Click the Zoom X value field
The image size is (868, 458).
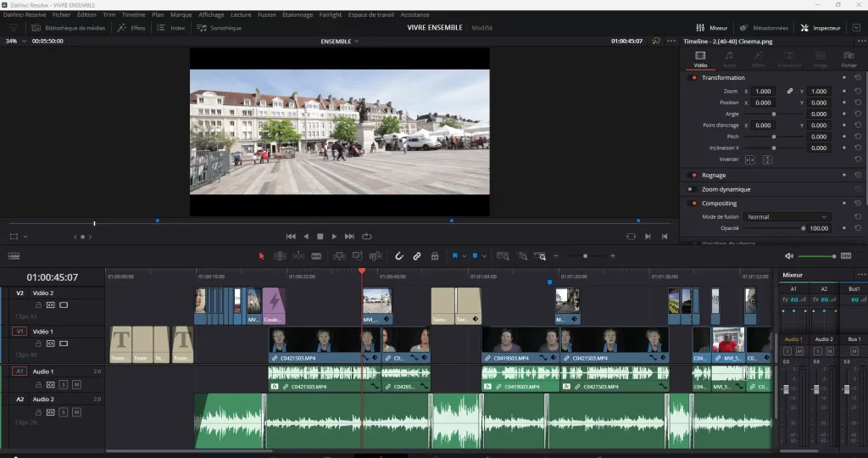763,91
